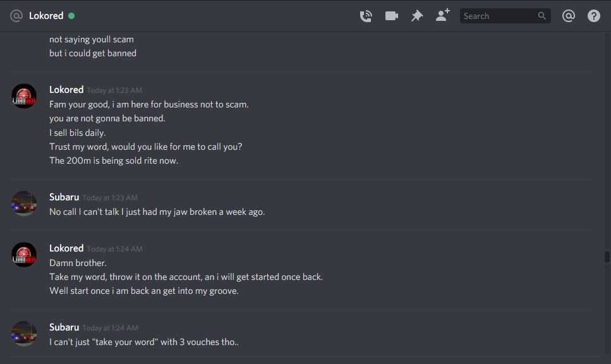This screenshot has height=364, width=611.
Task: Click Subaru username on the last message
Action: (x=64, y=327)
